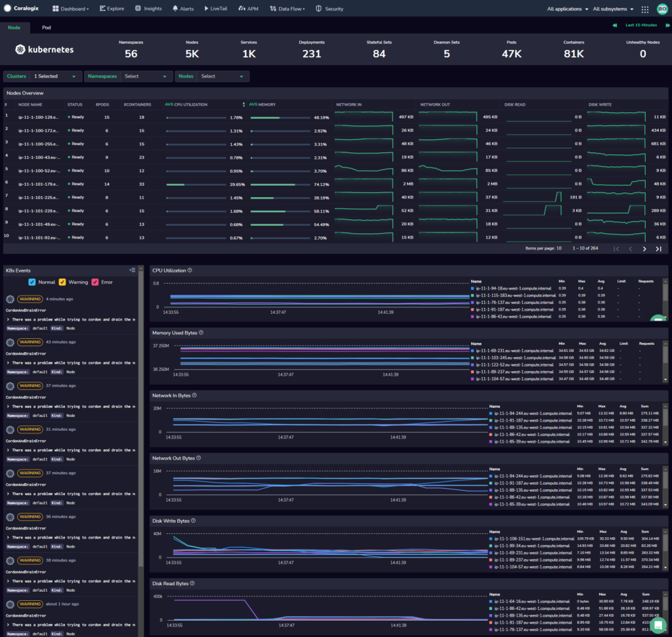Open the BO user avatar menu

[662, 9]
